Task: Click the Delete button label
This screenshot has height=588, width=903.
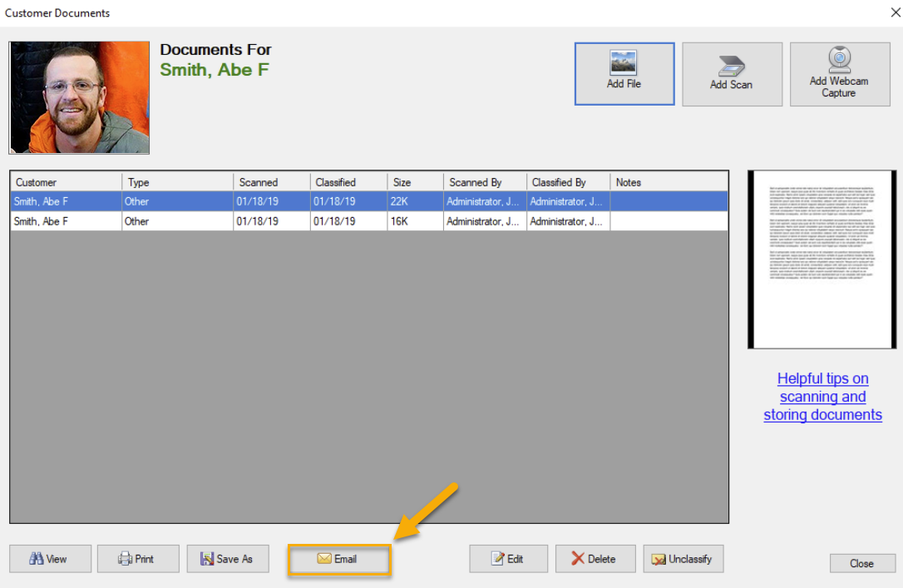Action: [x=601, y=559]
